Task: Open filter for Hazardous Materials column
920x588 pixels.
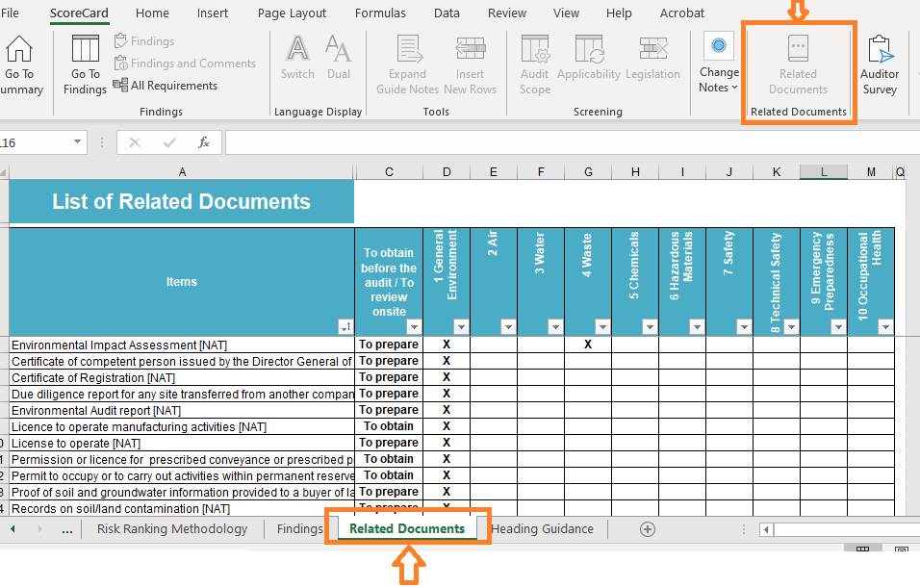Action: pos(697,327)
